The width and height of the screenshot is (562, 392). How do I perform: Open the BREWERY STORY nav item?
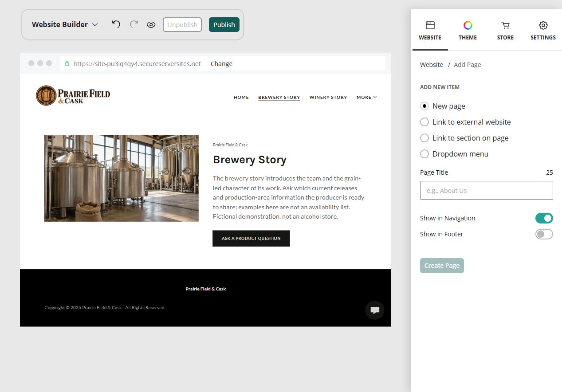click(x=279, y=97)
